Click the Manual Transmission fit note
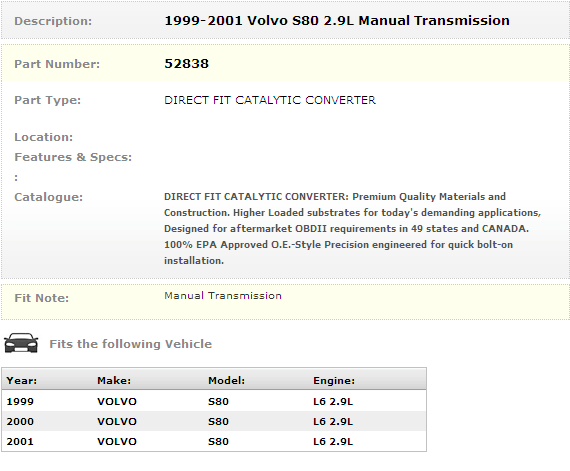Viewport: 570px width, 471px height. pyautogui.click(x=223, y=295)
